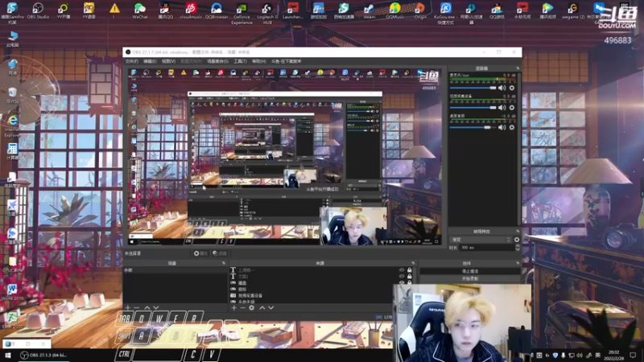This screenshot has height=362, width=644.
Task: Open the Help menu in OBS
Action: [258, 61]
